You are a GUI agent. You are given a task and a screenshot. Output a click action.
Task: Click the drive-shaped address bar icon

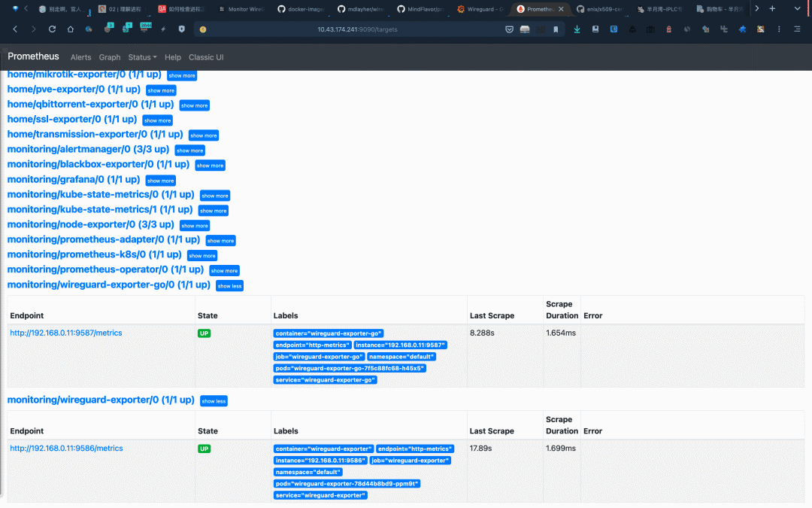point(525,29)
